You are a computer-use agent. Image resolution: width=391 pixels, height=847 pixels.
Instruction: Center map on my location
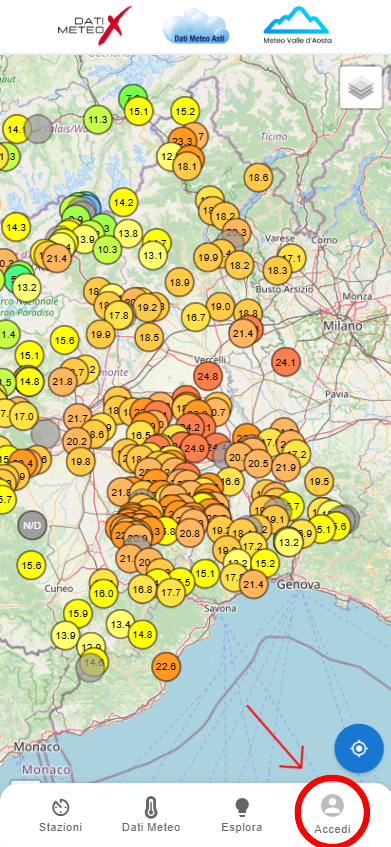tap(359, 748)
